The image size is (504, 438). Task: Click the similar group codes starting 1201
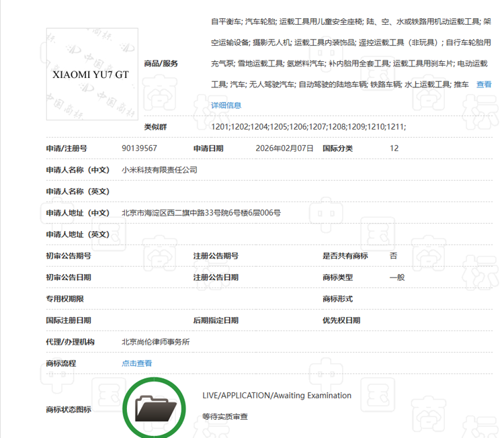[308, 127]
